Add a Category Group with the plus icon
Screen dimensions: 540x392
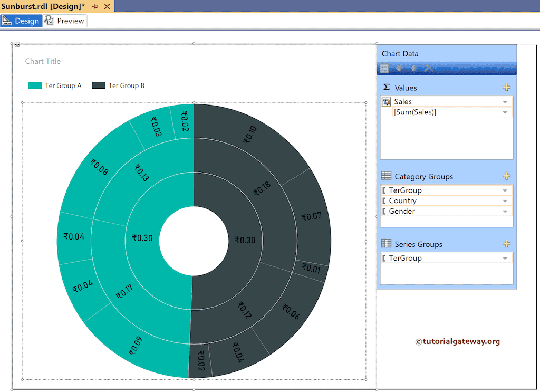coord(506,176)
